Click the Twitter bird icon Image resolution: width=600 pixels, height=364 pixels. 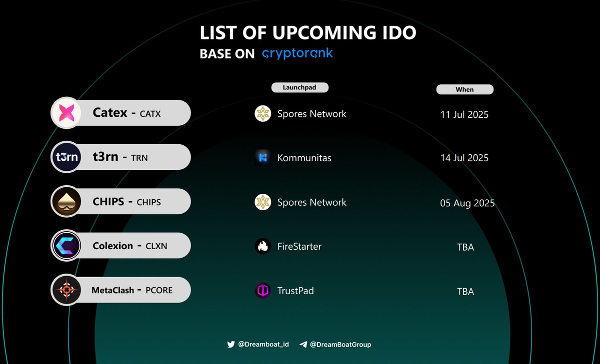[231, 345]
